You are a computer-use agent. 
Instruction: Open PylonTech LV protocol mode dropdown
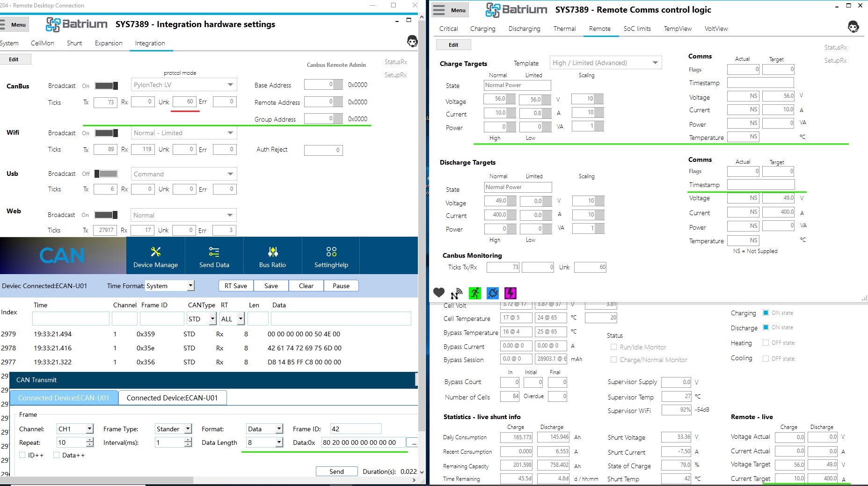(x=184, y=85)
